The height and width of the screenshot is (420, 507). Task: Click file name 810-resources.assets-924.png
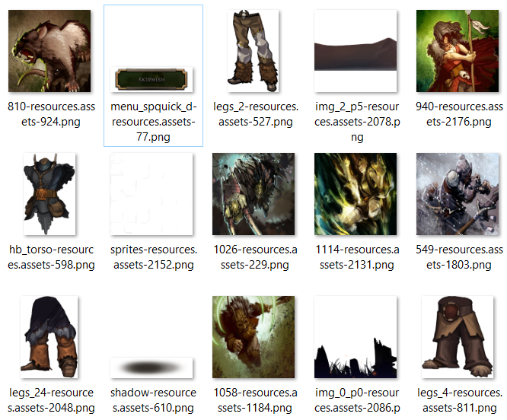point(51,114)
